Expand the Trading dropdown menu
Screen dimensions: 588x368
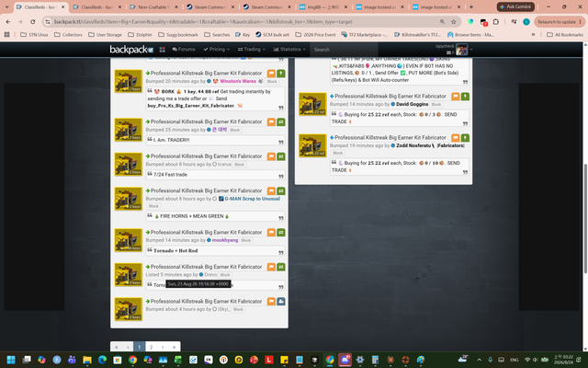251,49
